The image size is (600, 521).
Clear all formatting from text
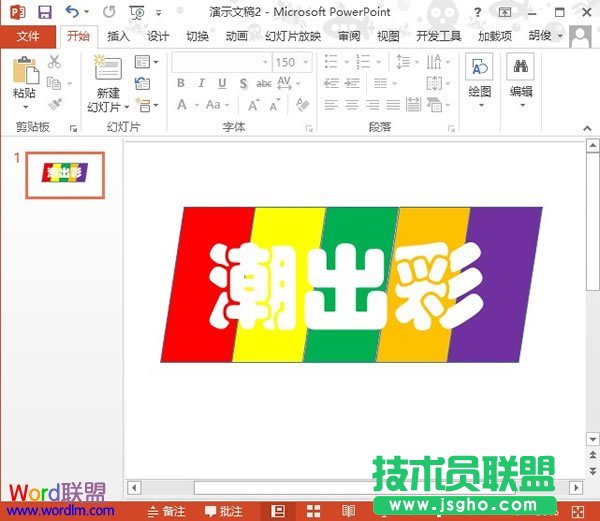(x=302, y=104)
